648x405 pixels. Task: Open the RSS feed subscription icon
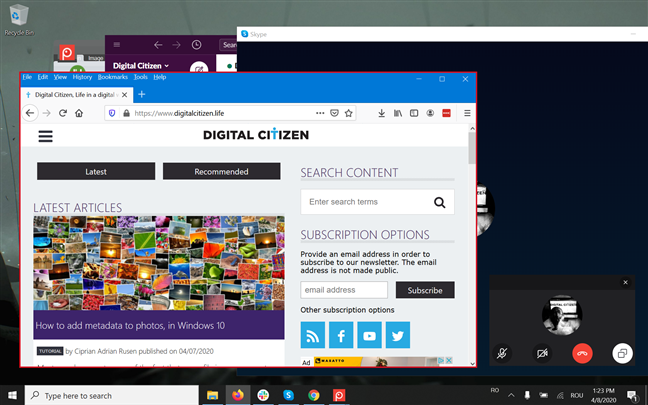click(313, 335)
